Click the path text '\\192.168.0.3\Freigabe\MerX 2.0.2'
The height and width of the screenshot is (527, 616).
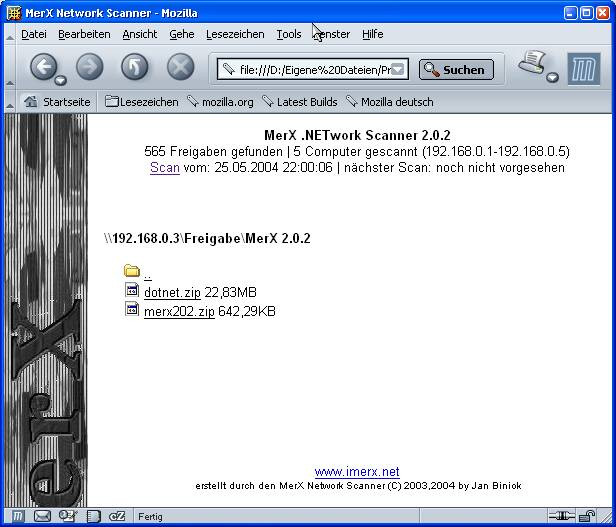pyautogui.click(x=207, y=238)
